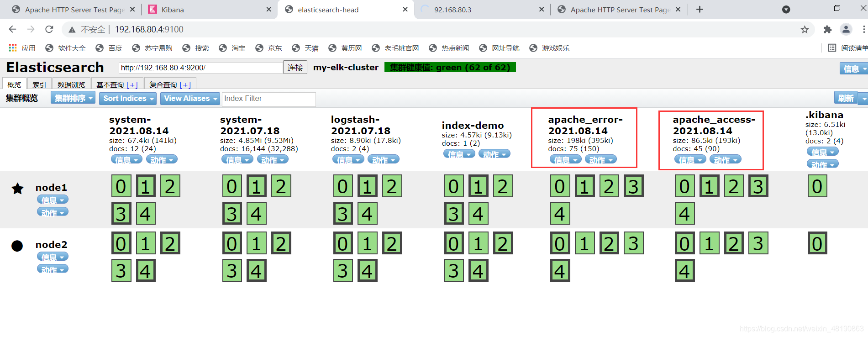Open the View Aliases dropdown
This screenshot has height=337, width=868.
coord(190,98)
